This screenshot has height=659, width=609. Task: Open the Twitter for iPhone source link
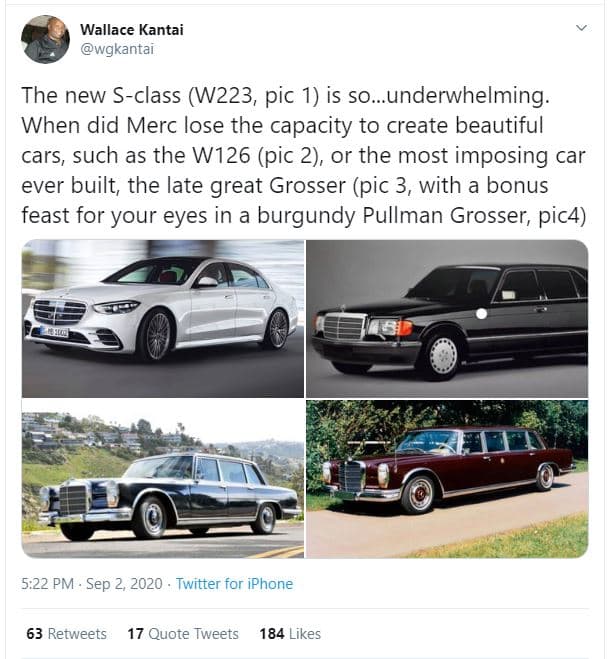pyautogui.click(x=234, y=584)
